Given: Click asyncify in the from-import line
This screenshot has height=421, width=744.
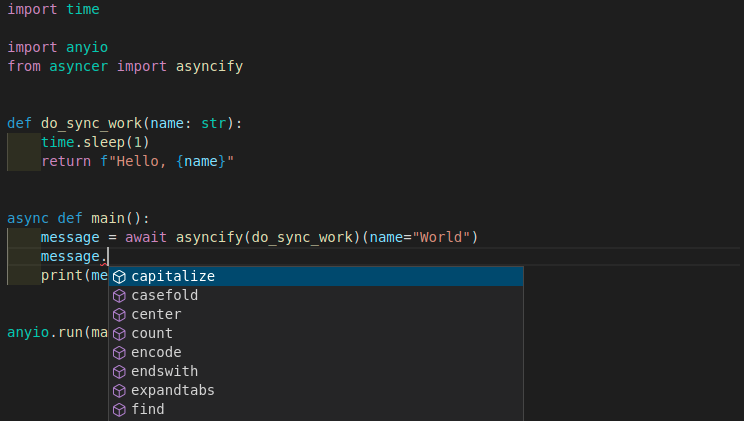Looking at the screenshot, I should 209,66.
